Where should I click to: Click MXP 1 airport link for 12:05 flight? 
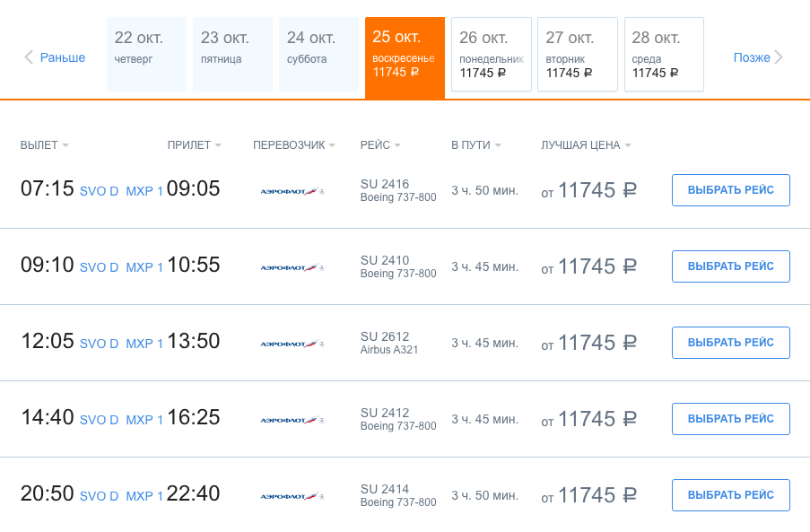[x=144, y=344]
